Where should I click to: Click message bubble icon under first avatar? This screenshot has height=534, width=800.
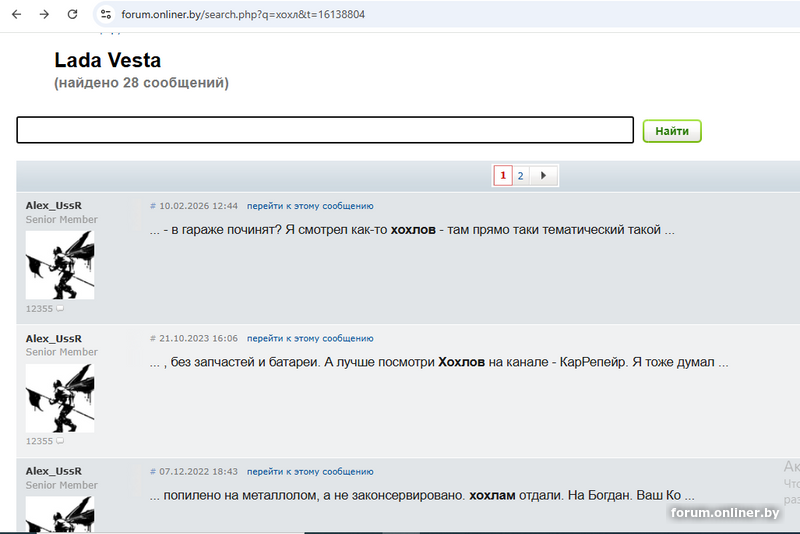[x=60, y=309]
